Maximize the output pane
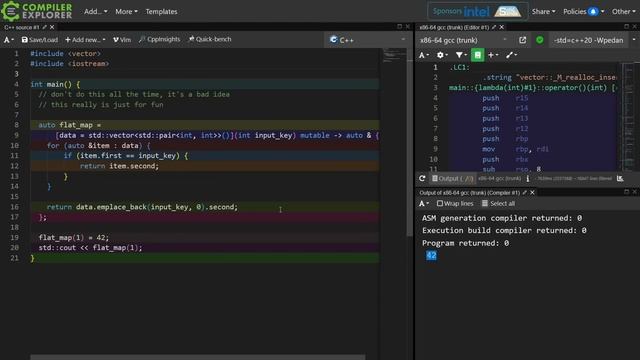Image resolution: width=640 pixels, height=360 pixels. tap(627, 192)
